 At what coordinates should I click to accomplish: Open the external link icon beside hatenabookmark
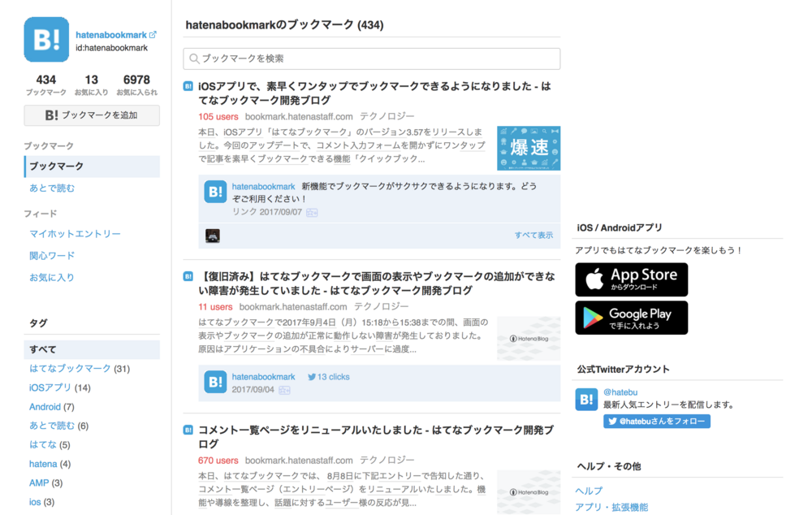[153, 35]
